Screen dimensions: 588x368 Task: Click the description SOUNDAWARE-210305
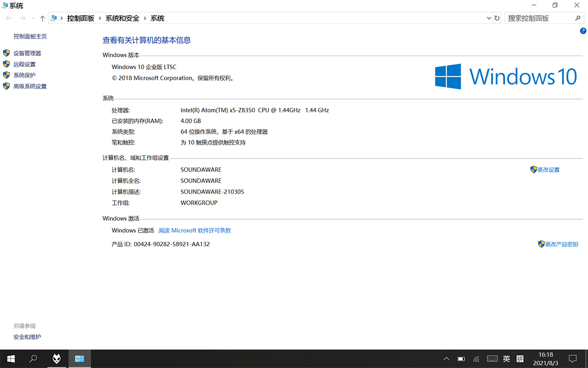[212, 192]
